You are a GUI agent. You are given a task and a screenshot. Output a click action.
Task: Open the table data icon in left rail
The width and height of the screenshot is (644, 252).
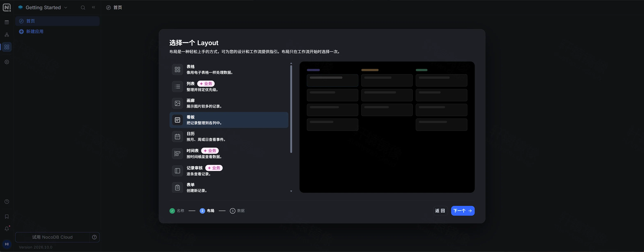(7, 23)
